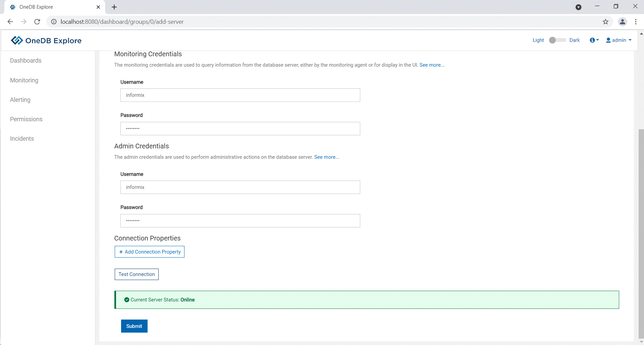The height and width of the screenshot is (345, 644).
Task: Close the OneDB Explore tab
Action: click(98, 7)
